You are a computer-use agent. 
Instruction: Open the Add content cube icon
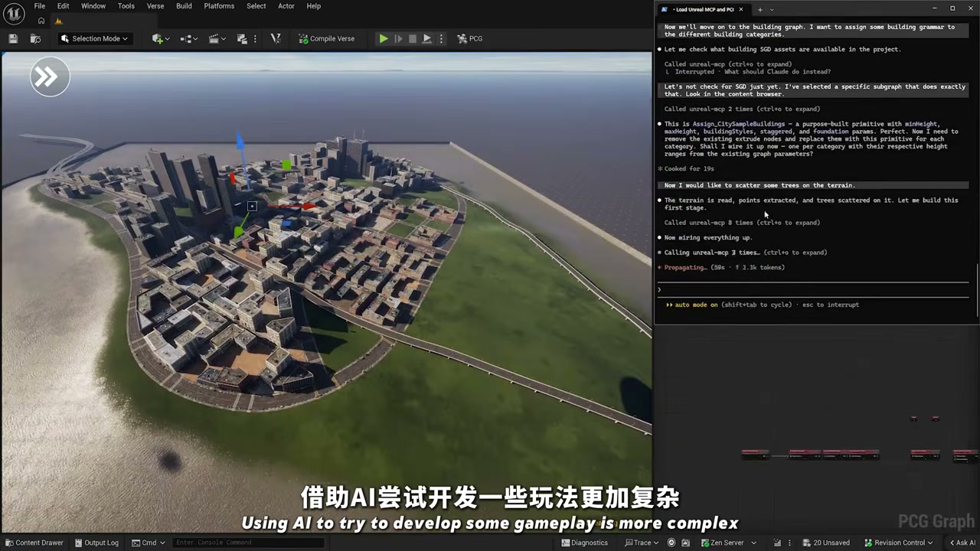pos(159,38)
